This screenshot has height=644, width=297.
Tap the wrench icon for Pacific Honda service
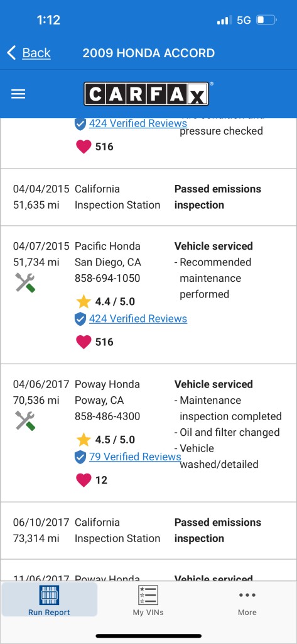[x=25, y=282]
